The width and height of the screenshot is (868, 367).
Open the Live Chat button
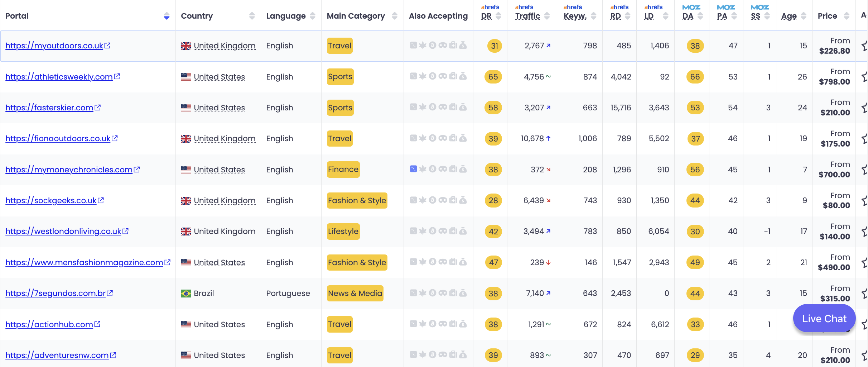(x=824, y=318)
